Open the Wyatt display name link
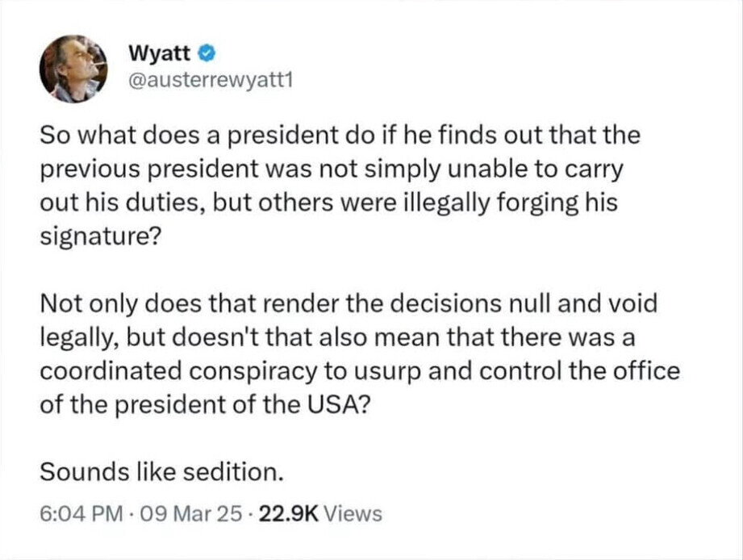Image resolution: width=743 pixels, height=560 pixels. coord(159,54)
